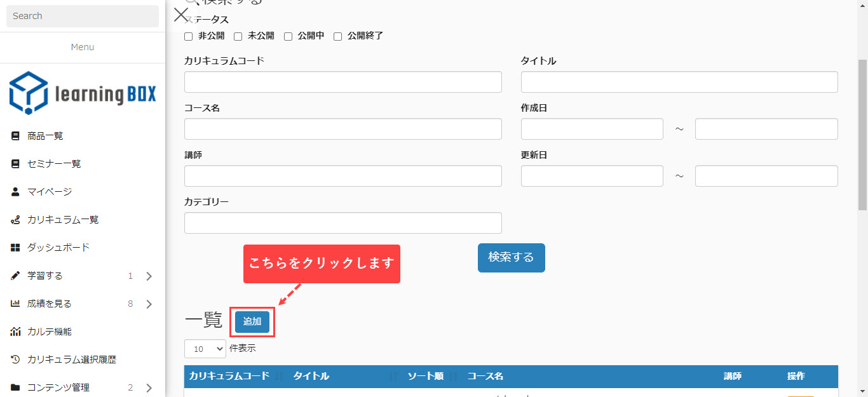Expand the 成績を見る submenu chevron
The width and height of the screenshot is (868, 397).
tap(149, 304)
